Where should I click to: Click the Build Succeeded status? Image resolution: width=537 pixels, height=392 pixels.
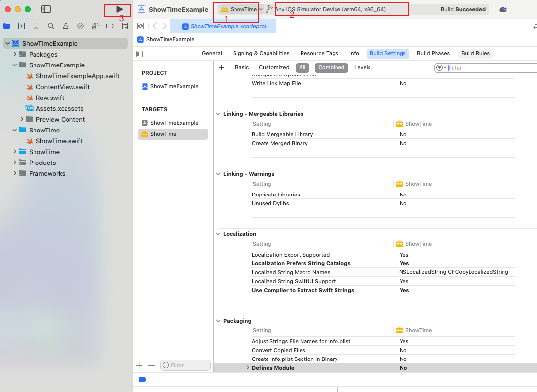point(463,9)
